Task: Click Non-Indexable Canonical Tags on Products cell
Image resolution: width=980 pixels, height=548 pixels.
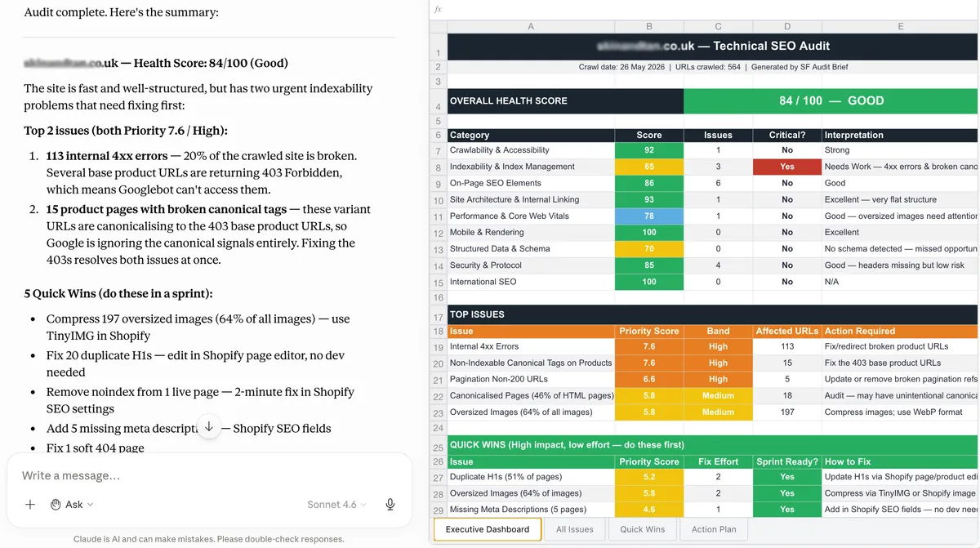Action: coord(531,363)
